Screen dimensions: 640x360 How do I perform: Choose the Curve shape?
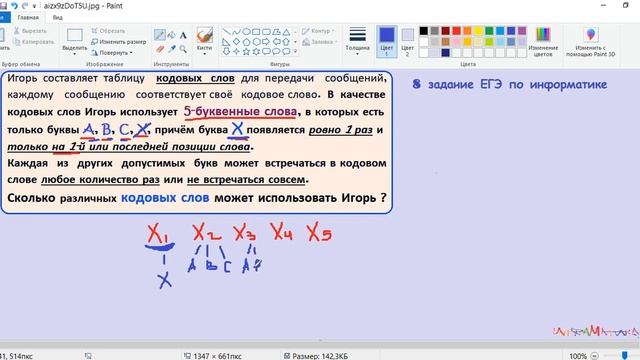(236, 32)
